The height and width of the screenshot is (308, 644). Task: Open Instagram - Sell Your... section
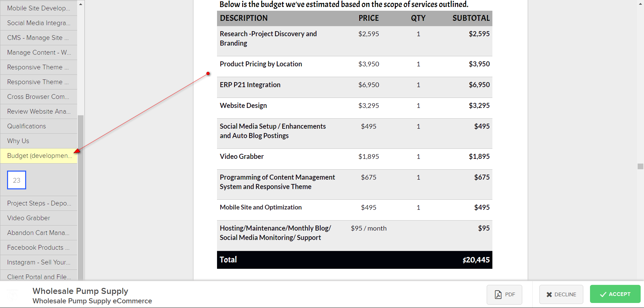click(x=39, y=262)
